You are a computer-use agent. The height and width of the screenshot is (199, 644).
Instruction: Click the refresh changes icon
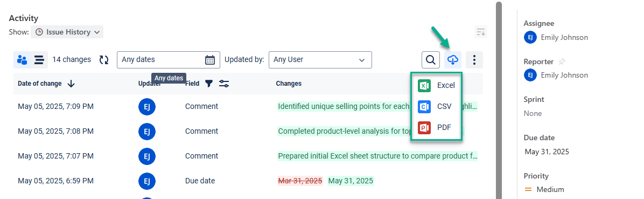[104, 60]
